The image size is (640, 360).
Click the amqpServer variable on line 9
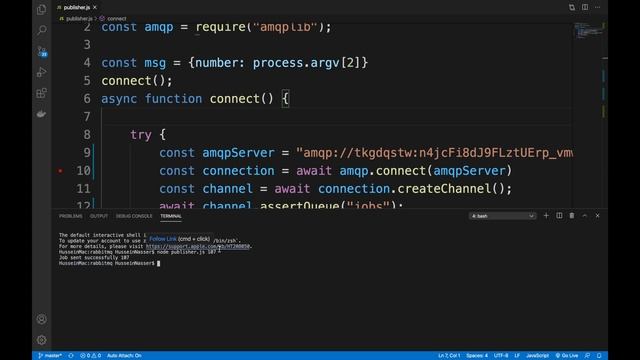238,153
